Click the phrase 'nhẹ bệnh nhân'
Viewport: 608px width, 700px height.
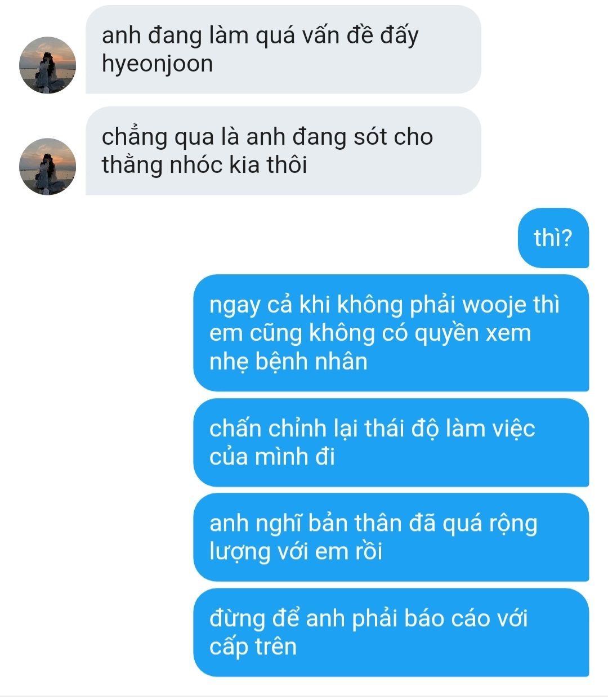288,362
